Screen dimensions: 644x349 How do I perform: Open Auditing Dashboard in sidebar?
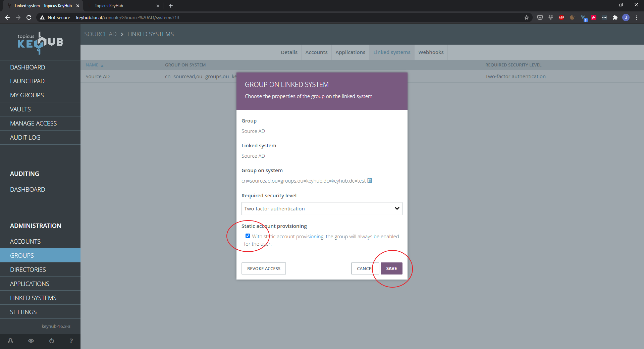[x=40, y=190]
